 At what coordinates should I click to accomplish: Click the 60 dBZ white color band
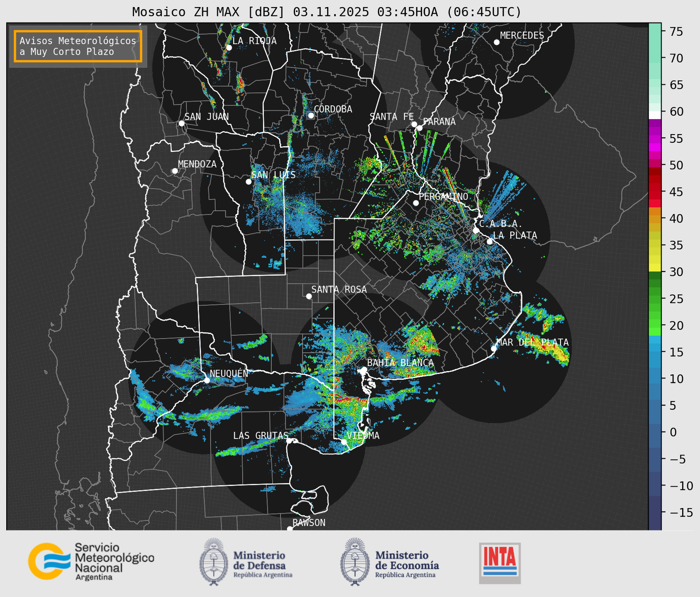[x=655, y=115]
